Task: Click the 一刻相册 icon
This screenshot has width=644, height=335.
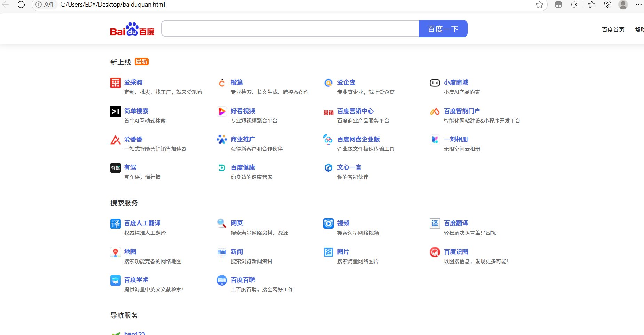Action: click(x=435, y=140)
